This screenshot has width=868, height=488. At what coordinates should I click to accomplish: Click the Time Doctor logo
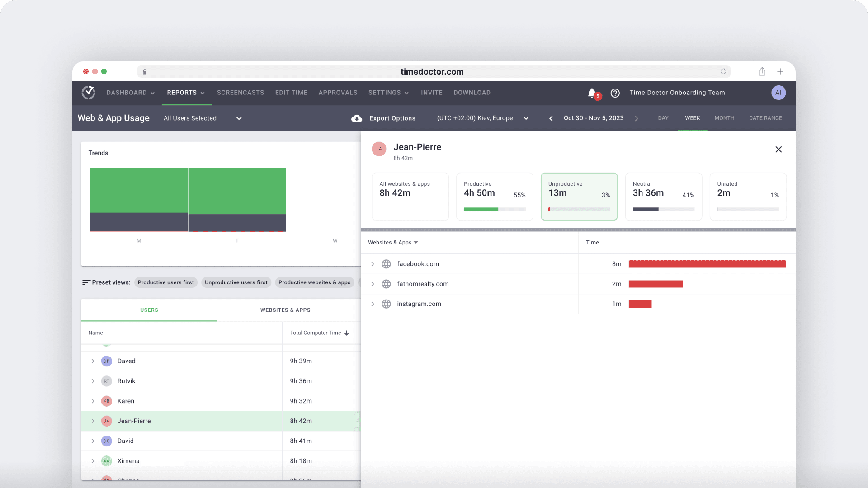click(88, 93)
